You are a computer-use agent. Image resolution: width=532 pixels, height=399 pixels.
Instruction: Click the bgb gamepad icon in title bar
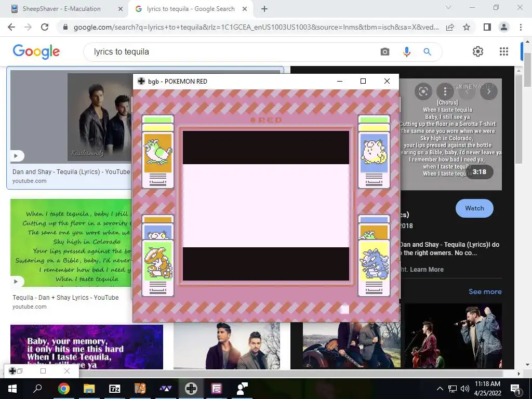click(141, 82)
